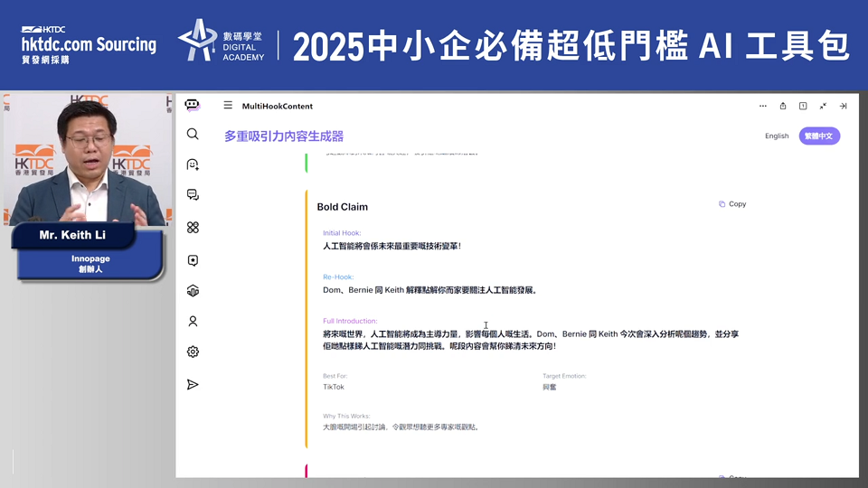The width and height of the screenshot is (868, 488).
Task: Collapse the panel with arrow-to-bar icon
Action: pyautogui.click(x=843, y=106)
